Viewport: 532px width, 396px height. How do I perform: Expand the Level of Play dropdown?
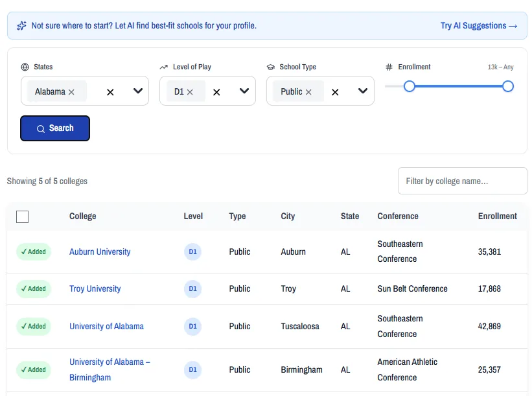(x=244, y=91)
